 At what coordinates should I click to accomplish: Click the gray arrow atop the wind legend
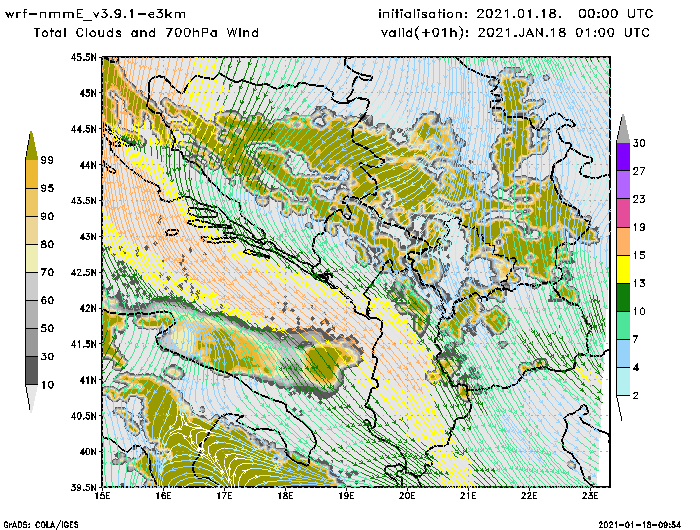[x=623, y=129]
